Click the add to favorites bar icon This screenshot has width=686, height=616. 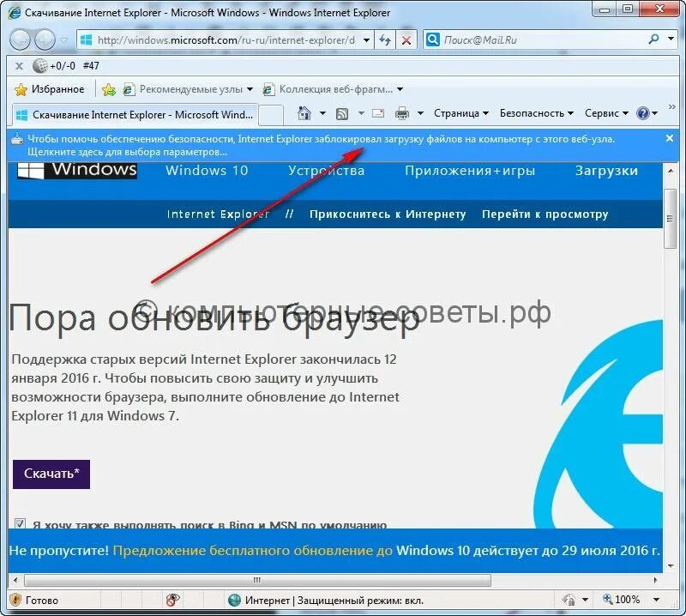pos(109,90)
